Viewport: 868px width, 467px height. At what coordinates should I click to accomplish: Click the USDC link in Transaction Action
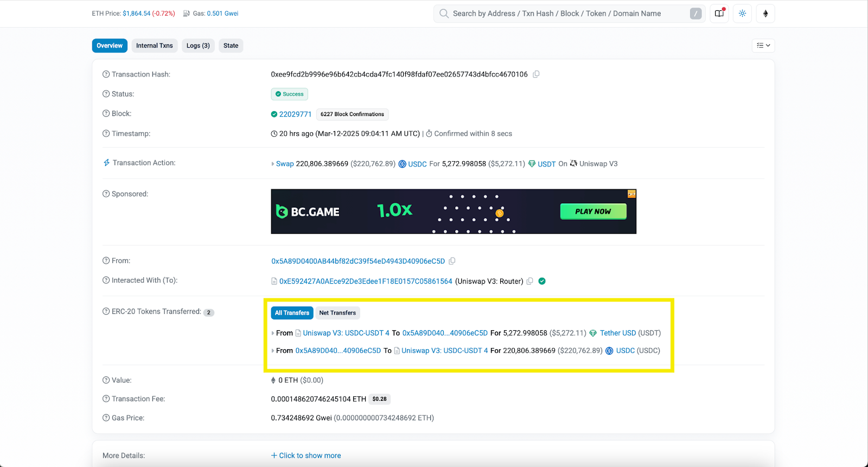tap(417, 164)
